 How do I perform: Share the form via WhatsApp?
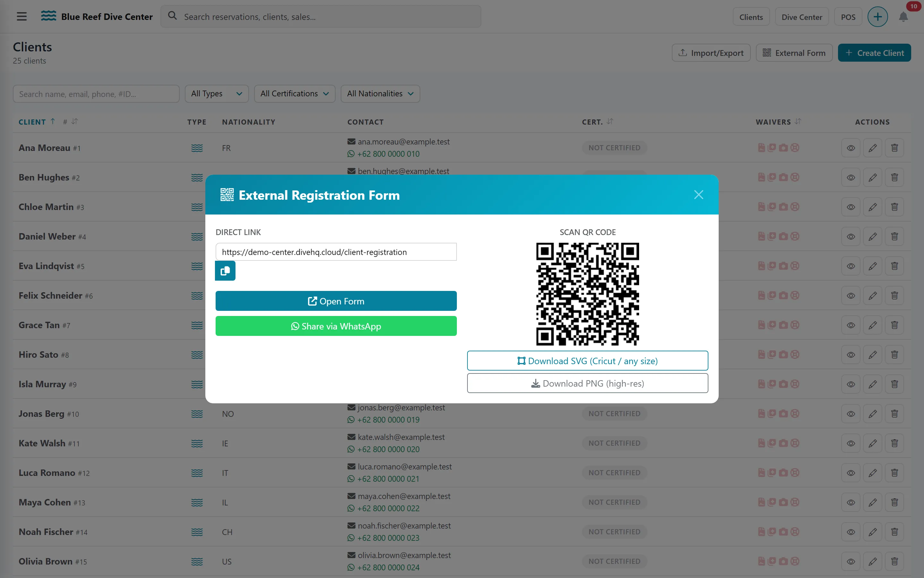(x=336, y=326)
